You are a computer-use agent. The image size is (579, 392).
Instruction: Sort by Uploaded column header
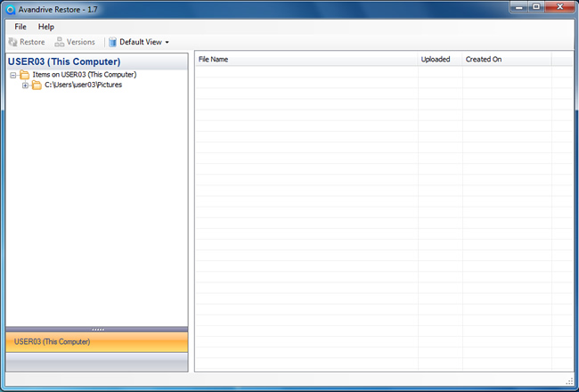[436, 60]
